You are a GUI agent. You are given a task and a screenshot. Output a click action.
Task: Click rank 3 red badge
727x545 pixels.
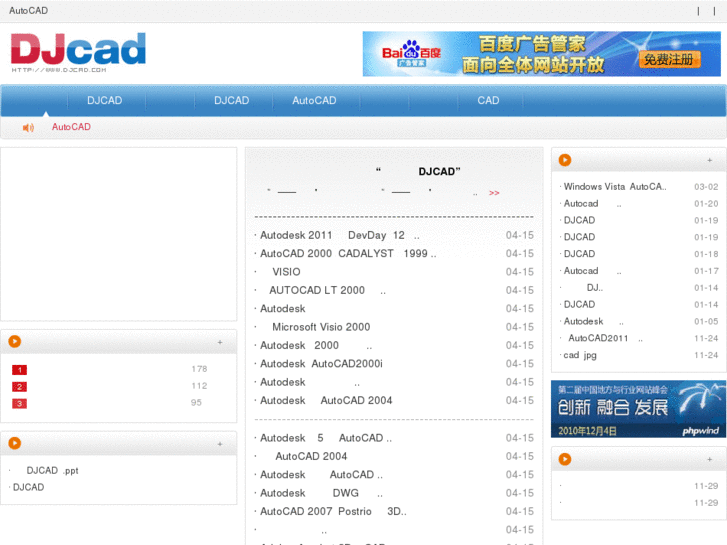[x=19, y=404]
